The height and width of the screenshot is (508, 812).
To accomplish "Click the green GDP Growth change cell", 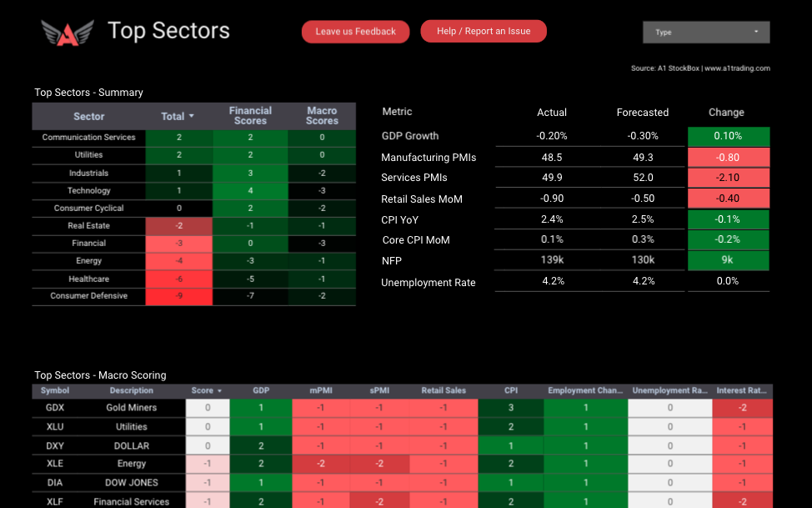I will tap(728, 136).
